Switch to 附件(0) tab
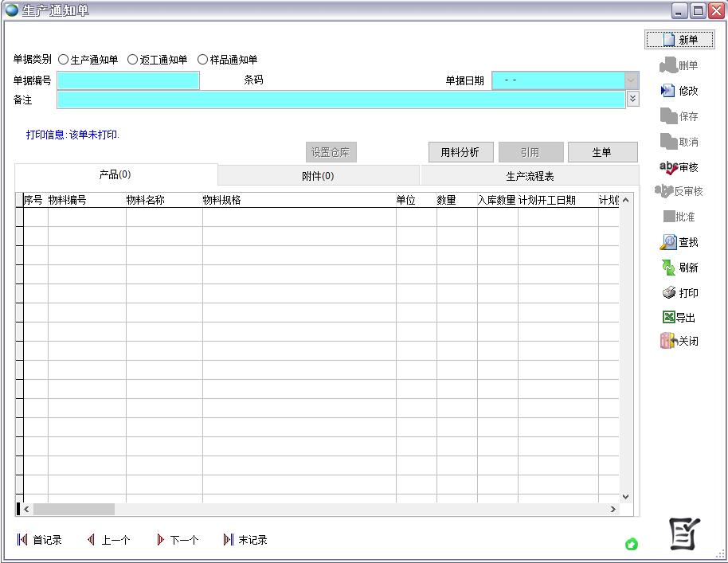 click(318, 176)
